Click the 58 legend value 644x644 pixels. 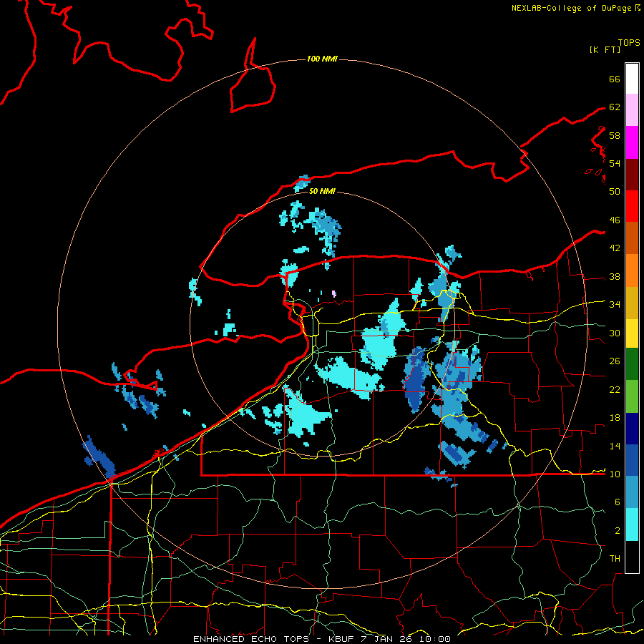point(615,135)
